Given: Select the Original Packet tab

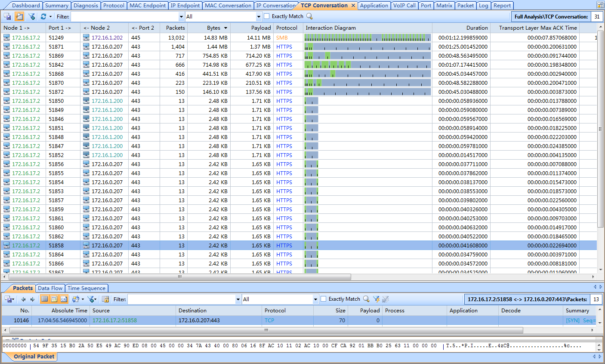Looking at the screenshot, I should [x=34, y=357].
